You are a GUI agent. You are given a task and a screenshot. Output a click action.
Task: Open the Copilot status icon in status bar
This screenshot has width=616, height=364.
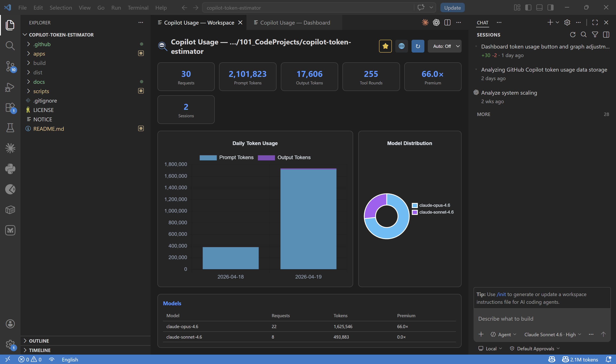tap(552, 359)
